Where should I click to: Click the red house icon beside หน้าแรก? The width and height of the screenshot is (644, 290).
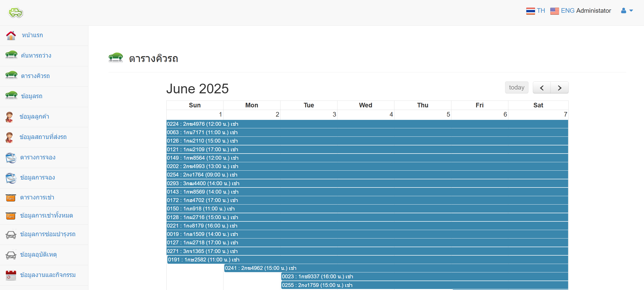pyautogui.click(x=11, y=35)
